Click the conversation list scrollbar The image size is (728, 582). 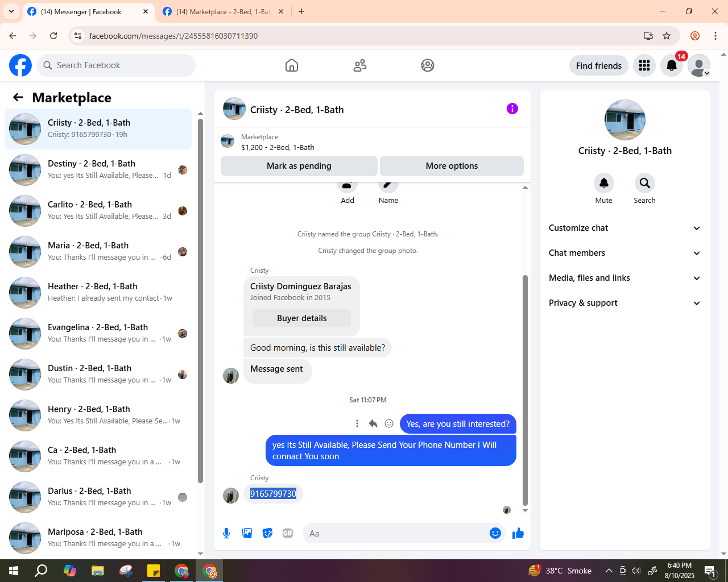coord(200,301)
